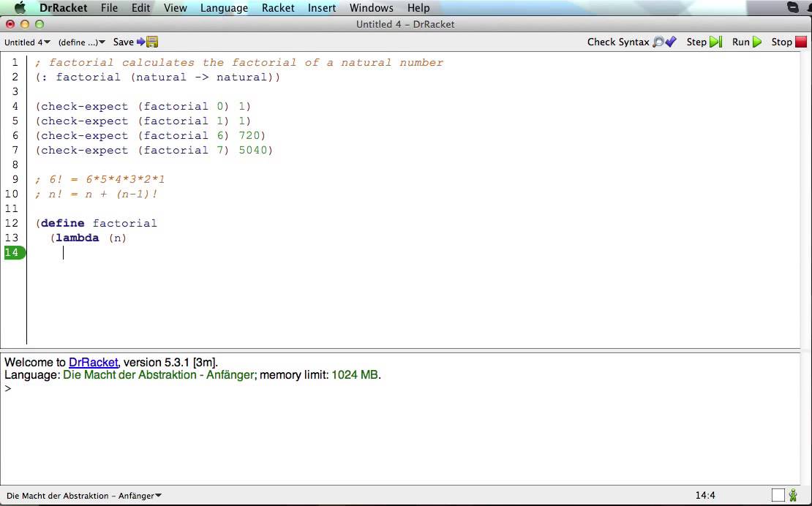Viewport: 812px width, 506px height.
Task: Click the comment '; n! = n + (n-1)!'
Action: 97,194
